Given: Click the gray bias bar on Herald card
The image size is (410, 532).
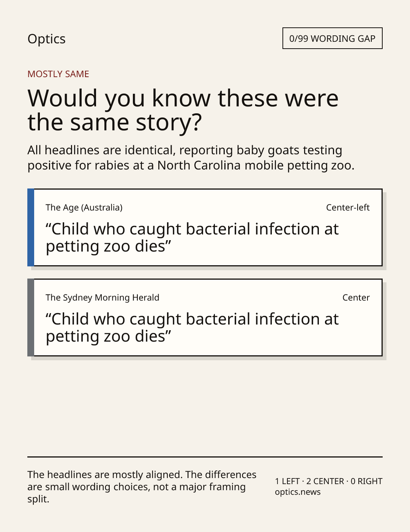Looking at the screenshot, I should point(31,317).
